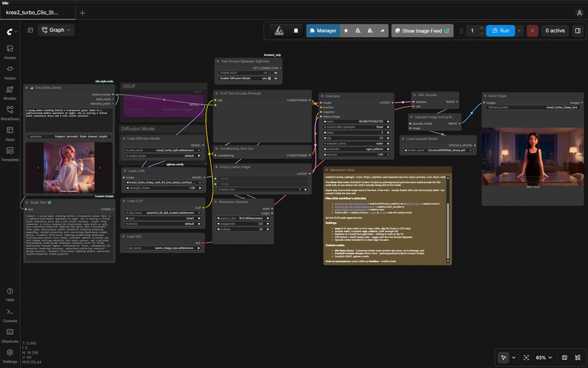
Task: Click the Clio prompt text field
Action: pos(69,119)
